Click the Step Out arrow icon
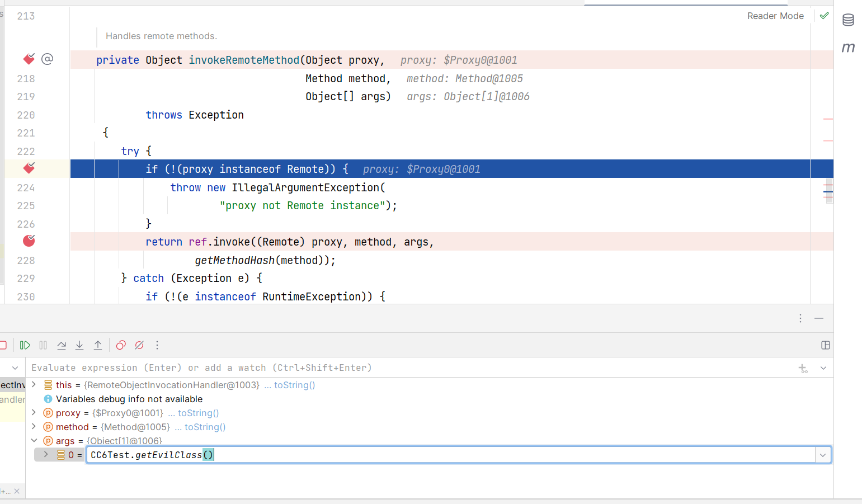Screen dimensions: 862x504 coord(98,346)
